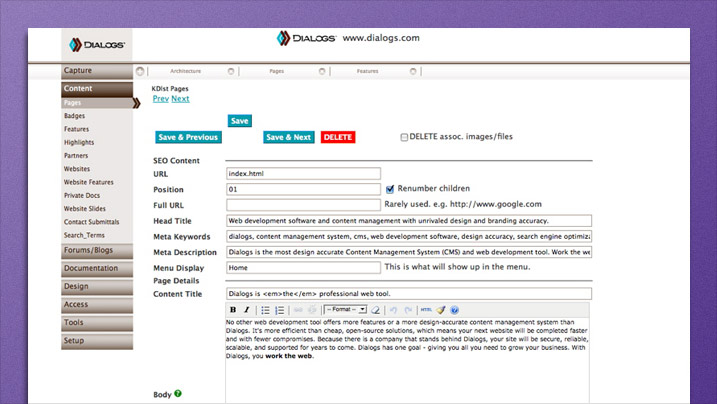The width and height of the screenshot is (717, 404).
Task: Expand the Access section
Action: (97, 305)
